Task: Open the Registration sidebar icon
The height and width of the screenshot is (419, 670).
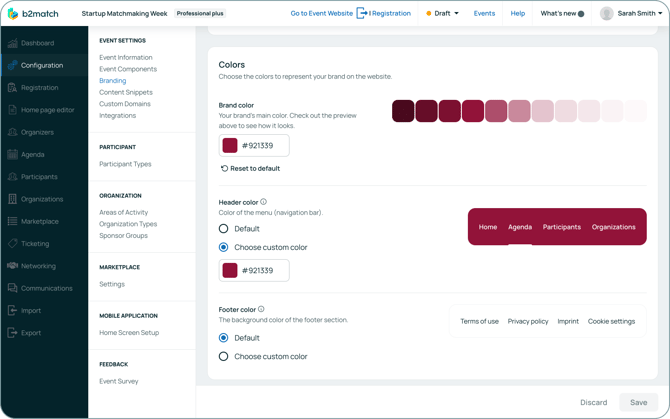Action: tap(12, 88)
